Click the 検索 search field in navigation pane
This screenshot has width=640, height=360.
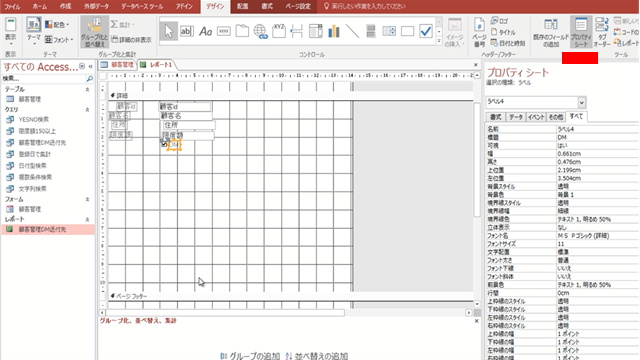point(44,78)
